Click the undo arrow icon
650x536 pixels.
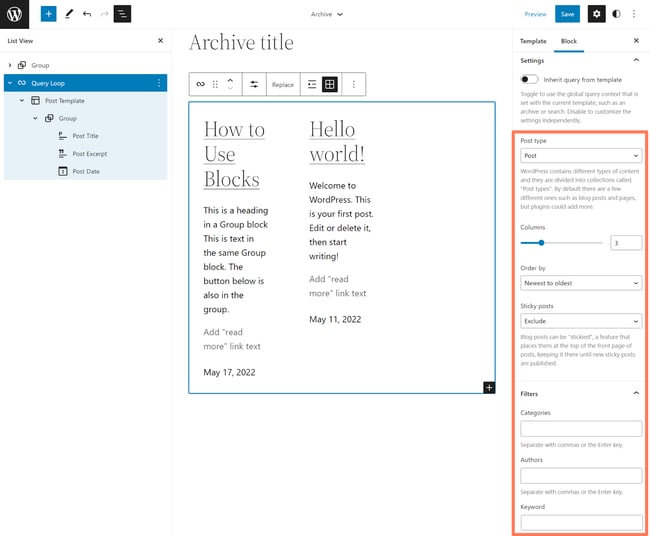pyautogui.click(x=87, y=14)
